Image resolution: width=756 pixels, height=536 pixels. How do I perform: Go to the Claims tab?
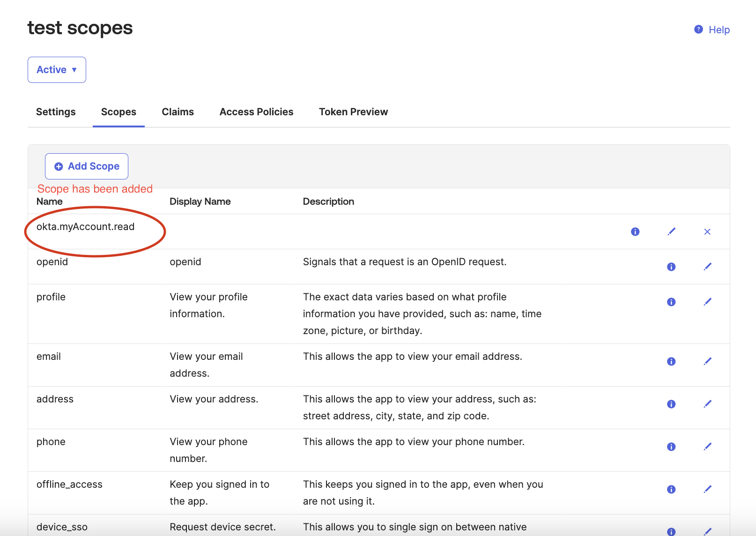(x=178, y=112)
